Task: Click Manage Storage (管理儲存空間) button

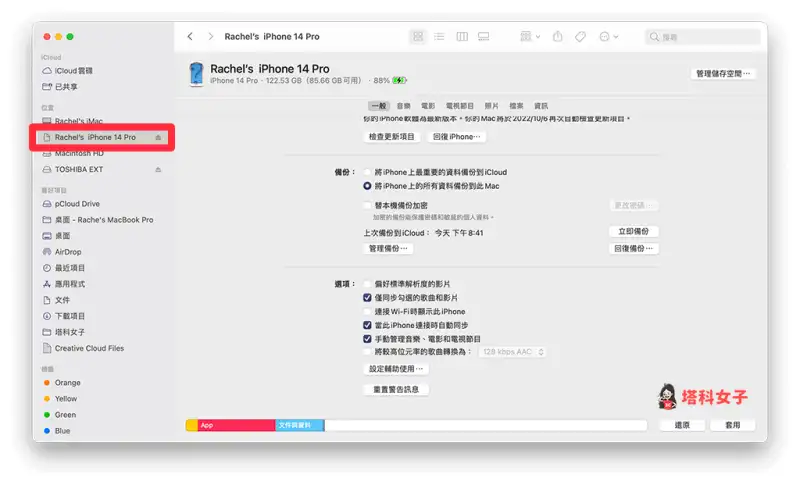Action: pyautogui.click(x=723, y=73)
